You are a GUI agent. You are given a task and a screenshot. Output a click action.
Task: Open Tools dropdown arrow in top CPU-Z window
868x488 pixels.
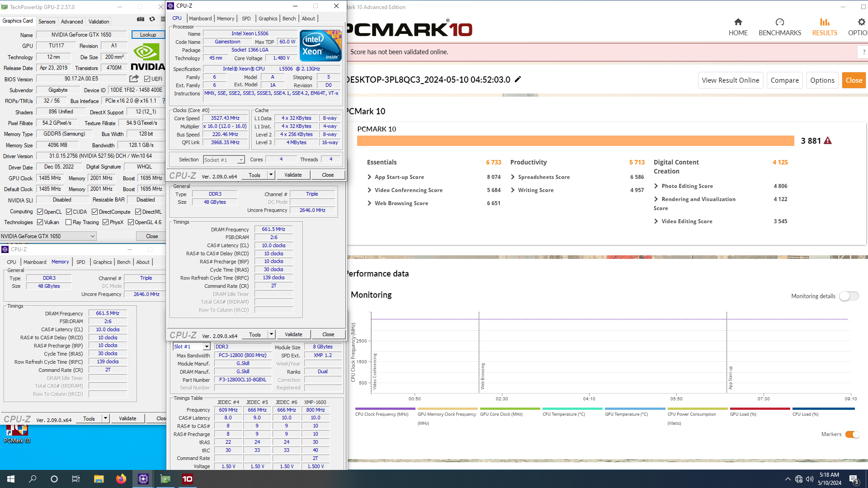[271, 175]
